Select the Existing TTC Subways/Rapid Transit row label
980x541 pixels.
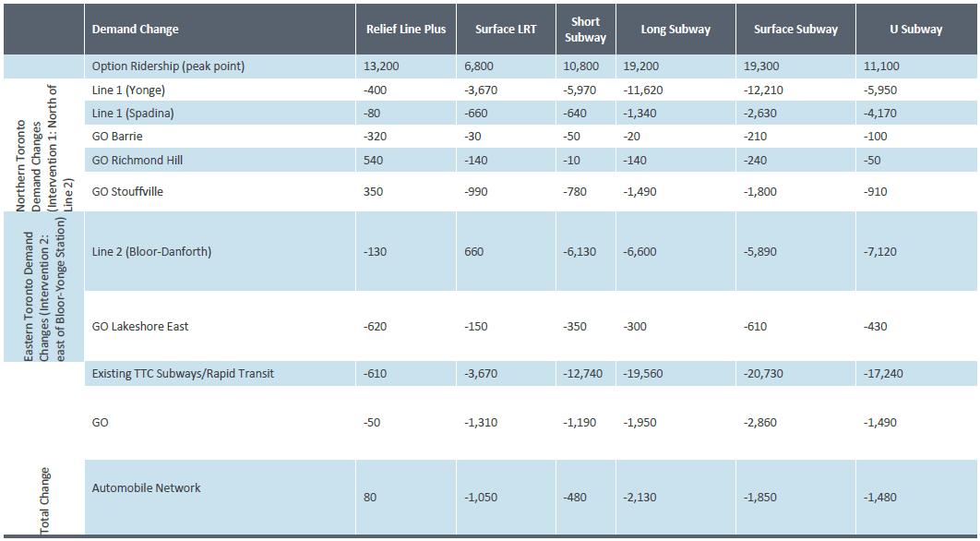183,374
